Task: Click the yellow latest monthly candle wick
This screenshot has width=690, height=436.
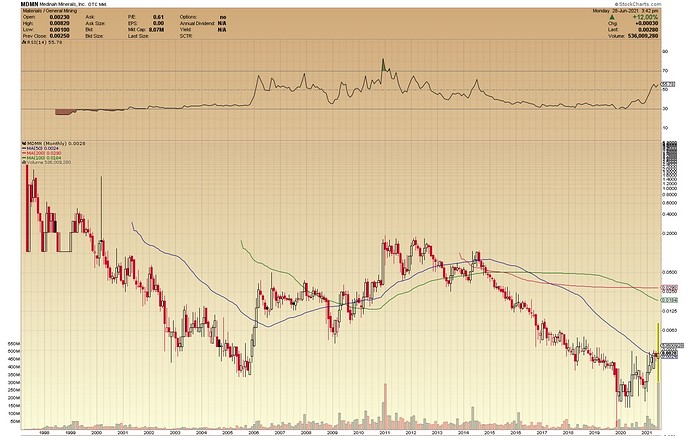Action: pyautogui.click(x=658, y=352)
